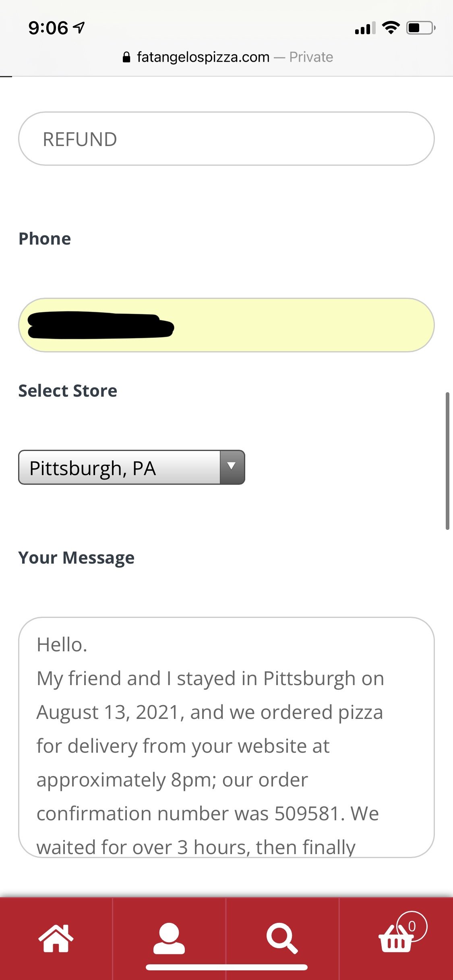This screenshot has width=453, height=980.
Task: Tap the battery indicator icon
Action: click(420, 28)
